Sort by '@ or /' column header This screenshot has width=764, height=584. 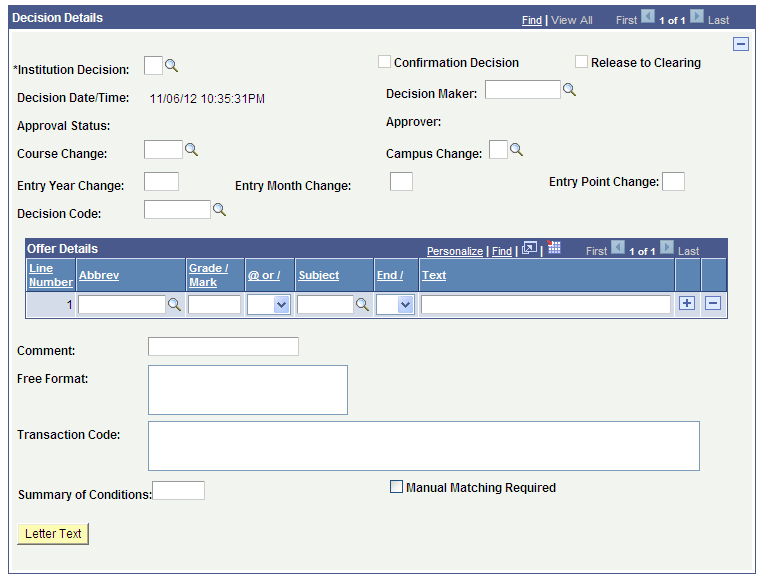click(x=264, y=275)
